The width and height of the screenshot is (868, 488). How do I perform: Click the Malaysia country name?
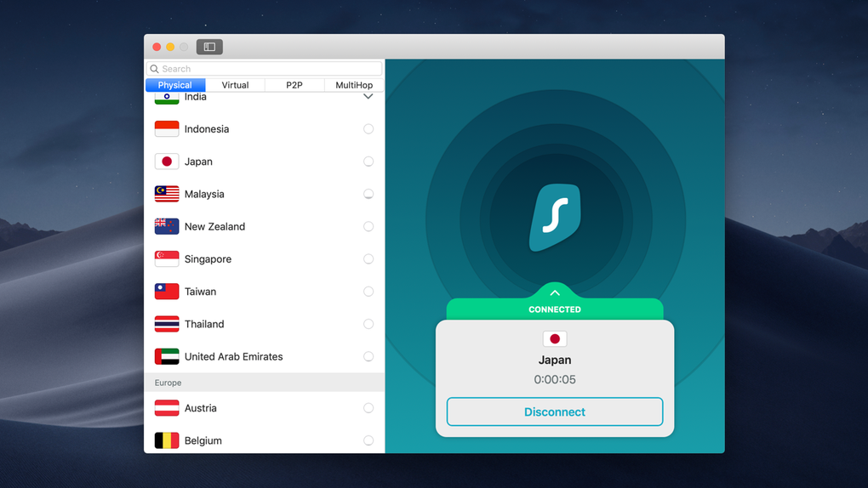204,194
